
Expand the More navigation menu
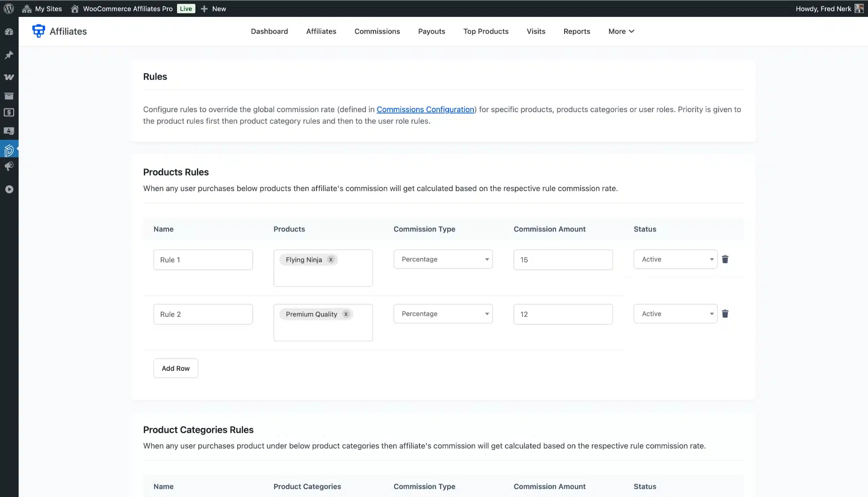point(621,31)
